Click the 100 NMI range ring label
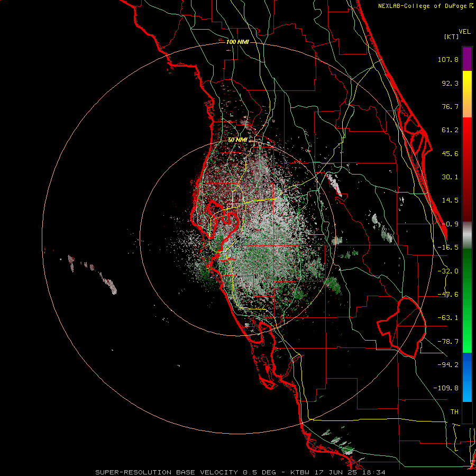476x476 pixels. (237, 42)
